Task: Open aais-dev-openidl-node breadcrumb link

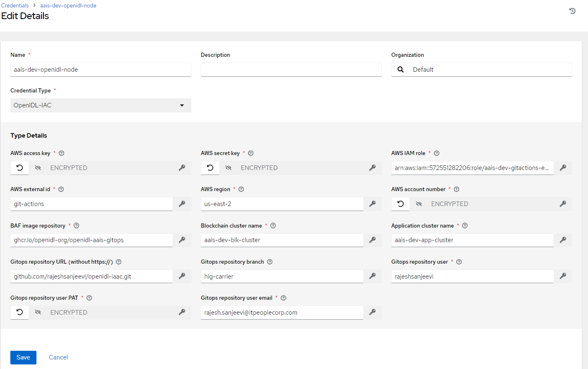Action: [68, 5]
